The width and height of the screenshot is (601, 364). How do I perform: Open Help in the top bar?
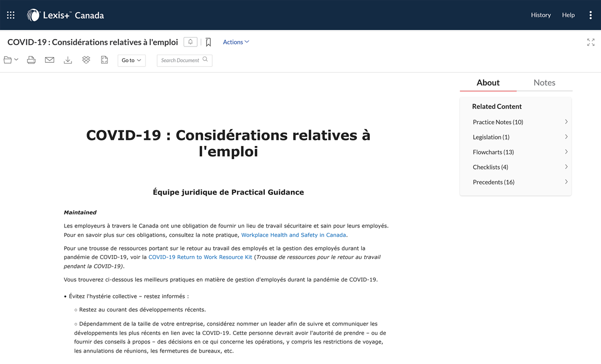click(568, 15)
